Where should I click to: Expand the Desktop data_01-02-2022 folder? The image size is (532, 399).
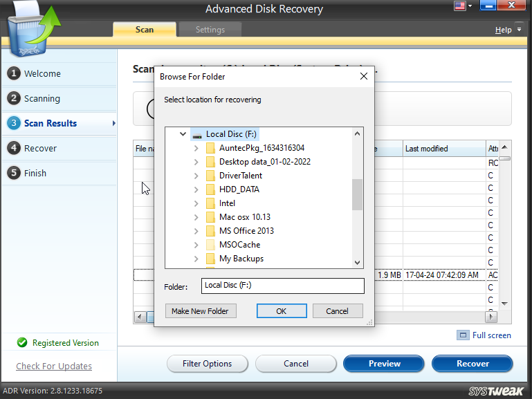tap(196, 162)
